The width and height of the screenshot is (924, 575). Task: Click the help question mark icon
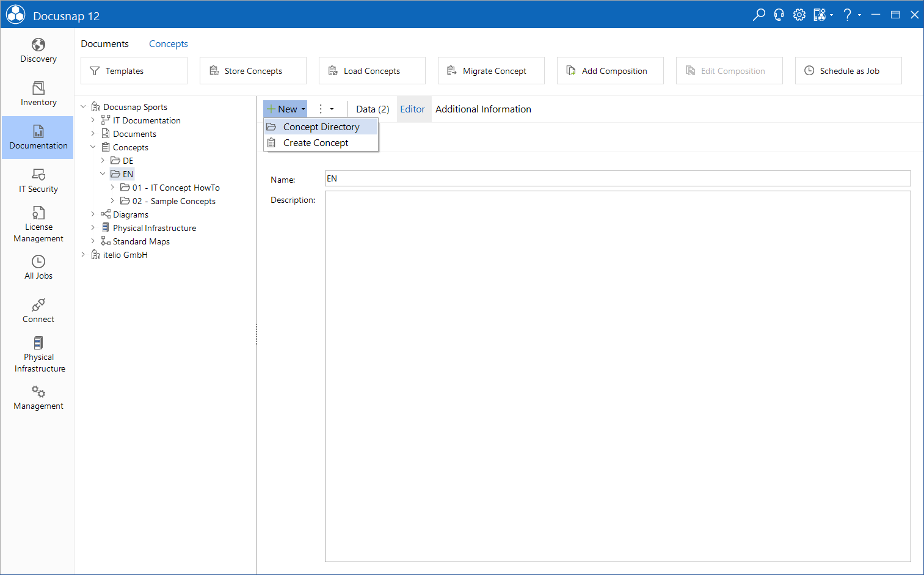click(847, 15)
